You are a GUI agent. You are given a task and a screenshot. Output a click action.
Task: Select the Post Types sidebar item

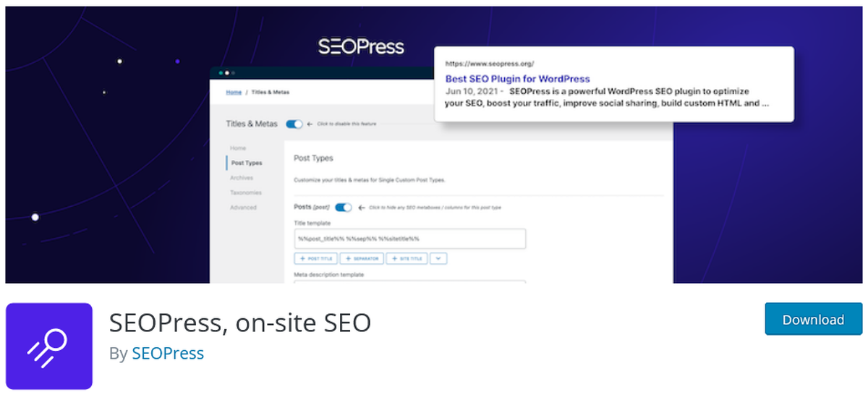247,163
